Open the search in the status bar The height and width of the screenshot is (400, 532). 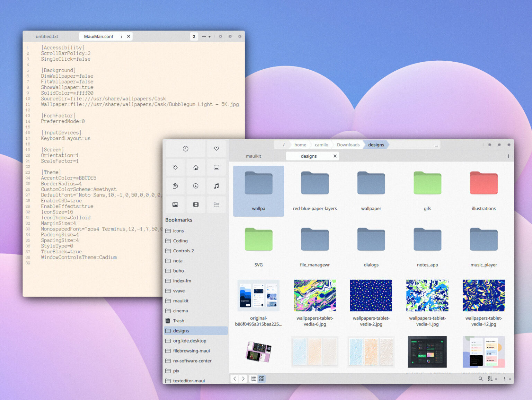pos(481,379)
